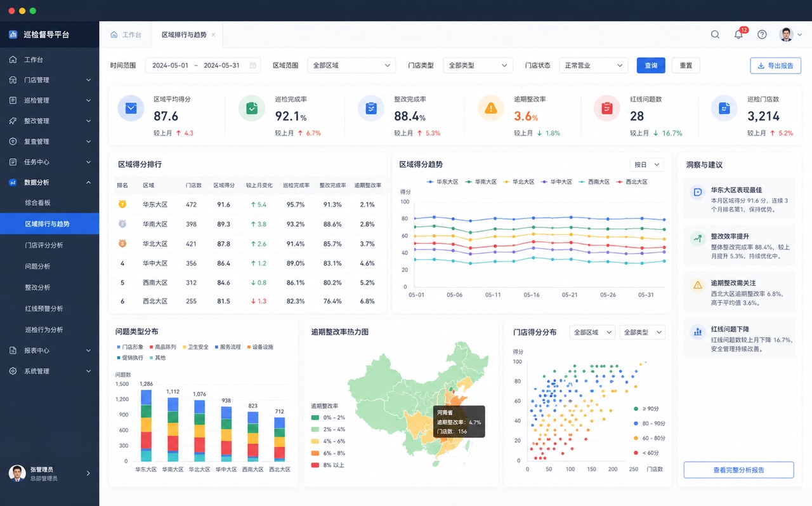The height and width of the screenshot is (506, 812).
Task: Click the gold medal rank icon for 华东大区
Action: [122, 204]
